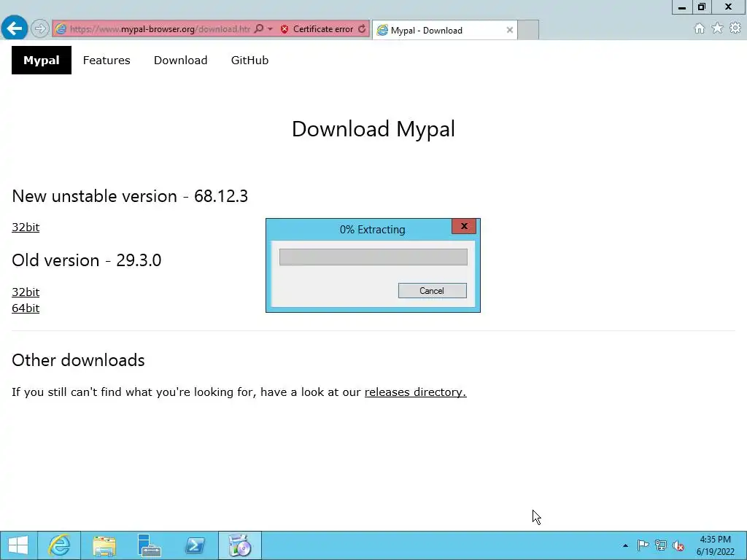Click the 64bit download link
747x560 pixels.
(26, 308)
